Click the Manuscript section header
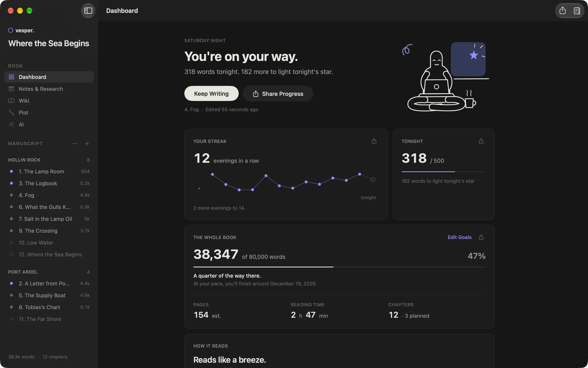This screenshot has width=588, height=368. coord(25,144)
